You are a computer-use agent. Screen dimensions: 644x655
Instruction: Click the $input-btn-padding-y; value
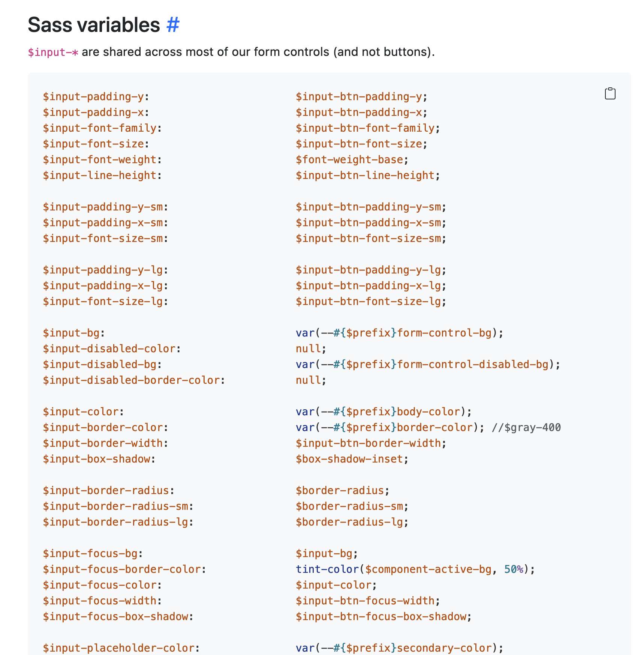click(362, 97)
